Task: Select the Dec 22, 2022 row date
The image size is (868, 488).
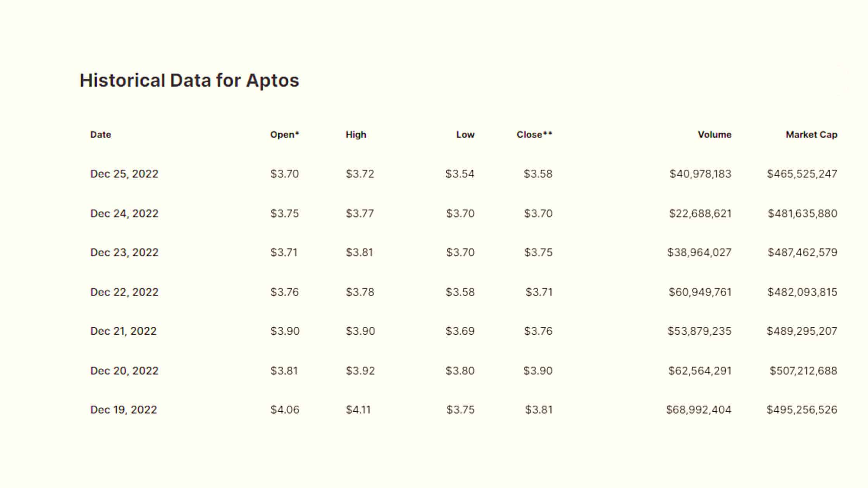Action: (x=124, y=292)
